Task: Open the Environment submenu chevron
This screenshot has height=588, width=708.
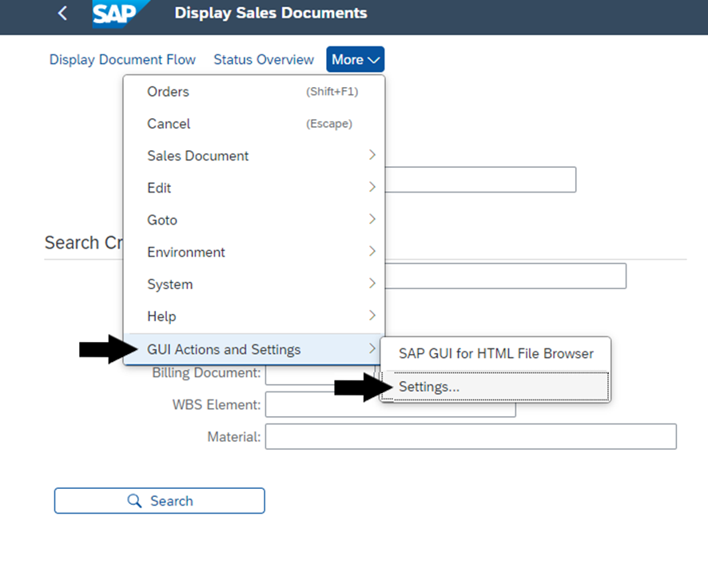Action: [x=372, y=252]
